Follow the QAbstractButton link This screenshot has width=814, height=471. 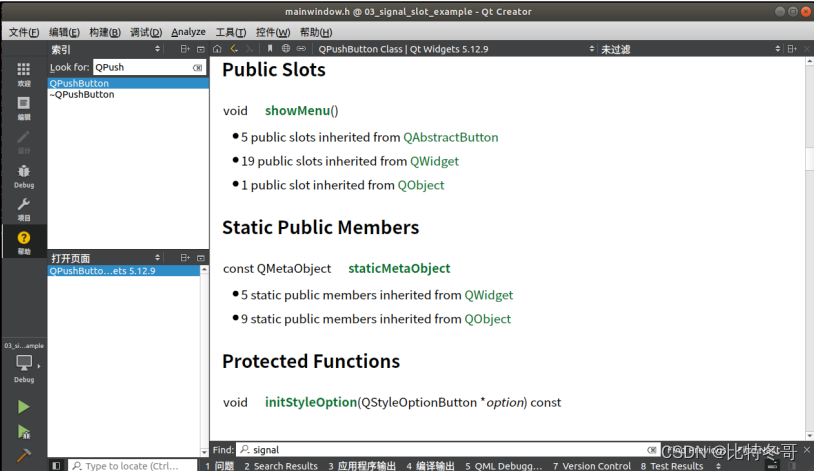[451, 137]
